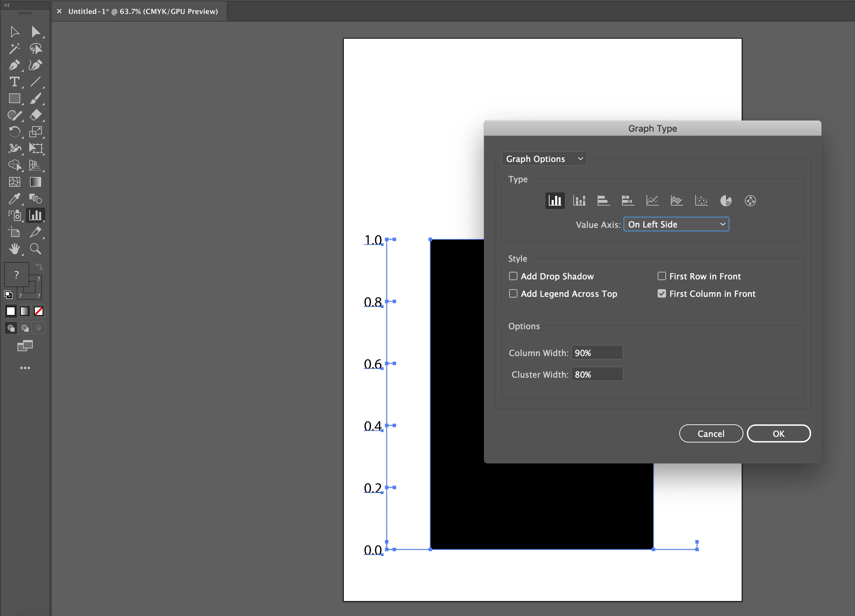The height and width of the screenshot is (616, 855).
Task: Click the Untitled-1 document tab
Action: click(143, 11)
